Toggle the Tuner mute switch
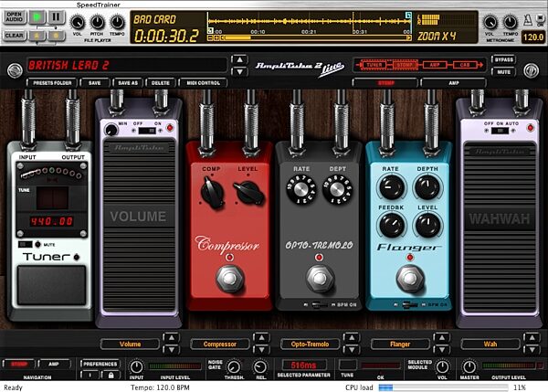This screenshot has height=392, width=548. click(x=26, y=244)
